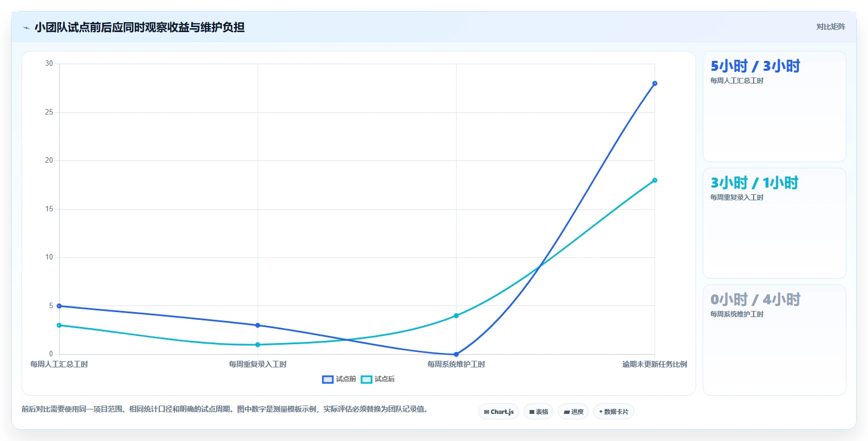The height and width of the screenshot is (441, 868).
Task: Select the 进度 tag chip
Action: point(573,412)
